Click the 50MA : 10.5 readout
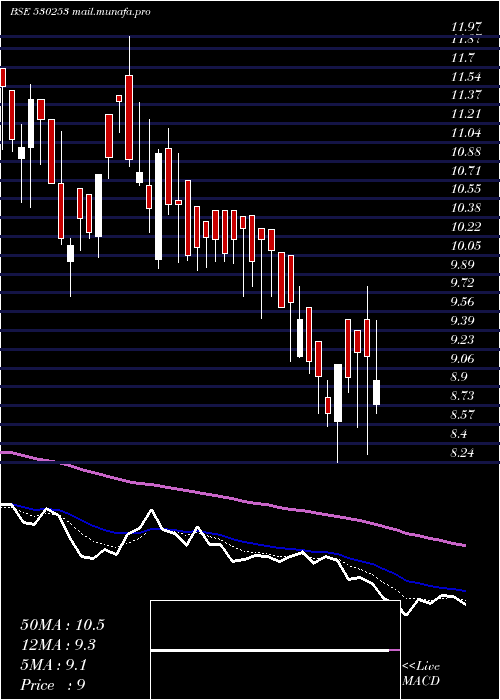The width and height of the screenshot is (500, 700). 62,624
